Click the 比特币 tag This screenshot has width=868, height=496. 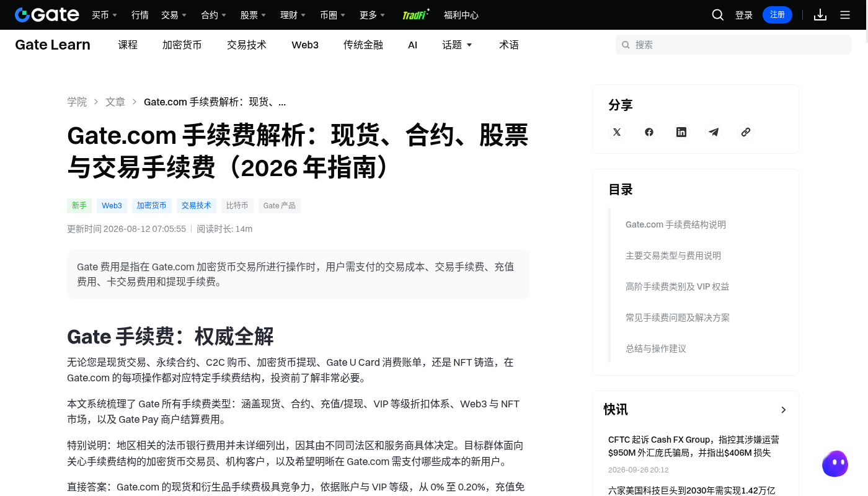[237, 205]
